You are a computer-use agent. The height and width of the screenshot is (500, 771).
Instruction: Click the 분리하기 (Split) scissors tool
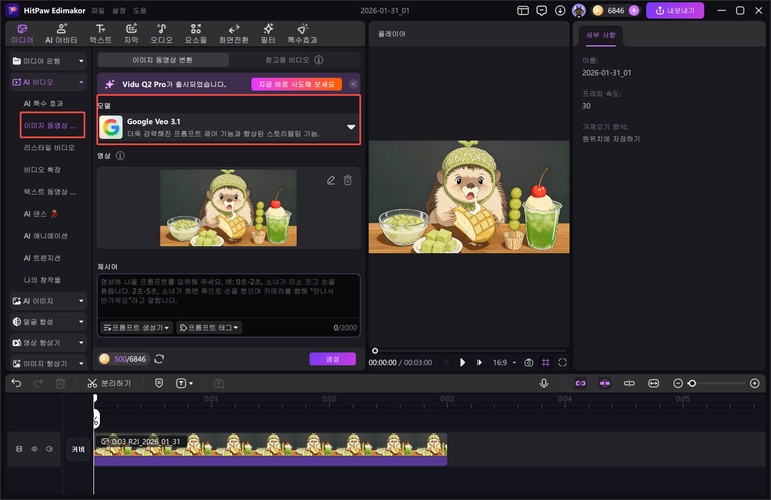109,383
